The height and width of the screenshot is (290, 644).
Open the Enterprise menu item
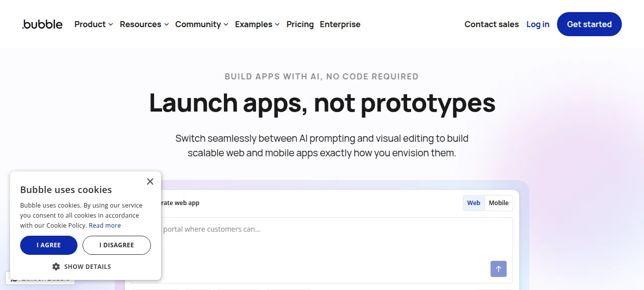340,24
